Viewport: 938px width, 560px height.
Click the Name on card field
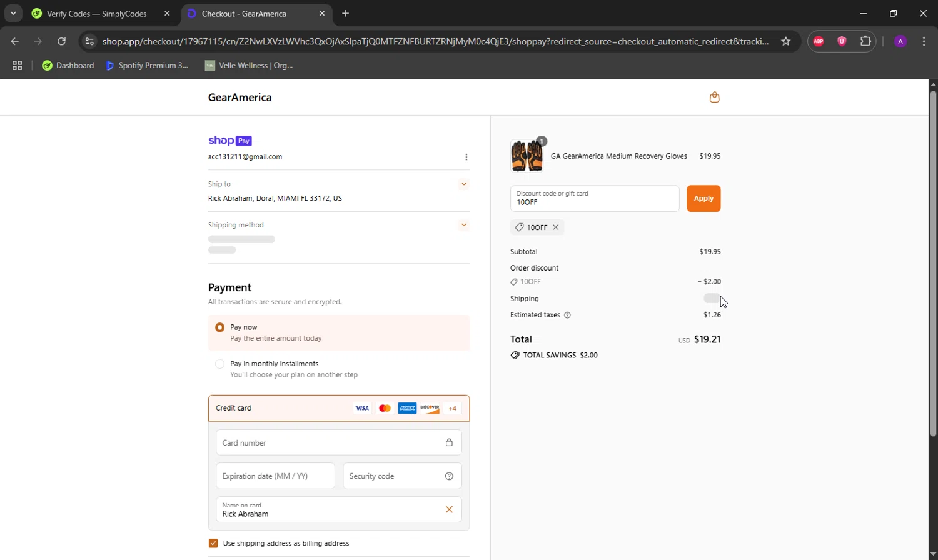point(339,509)
